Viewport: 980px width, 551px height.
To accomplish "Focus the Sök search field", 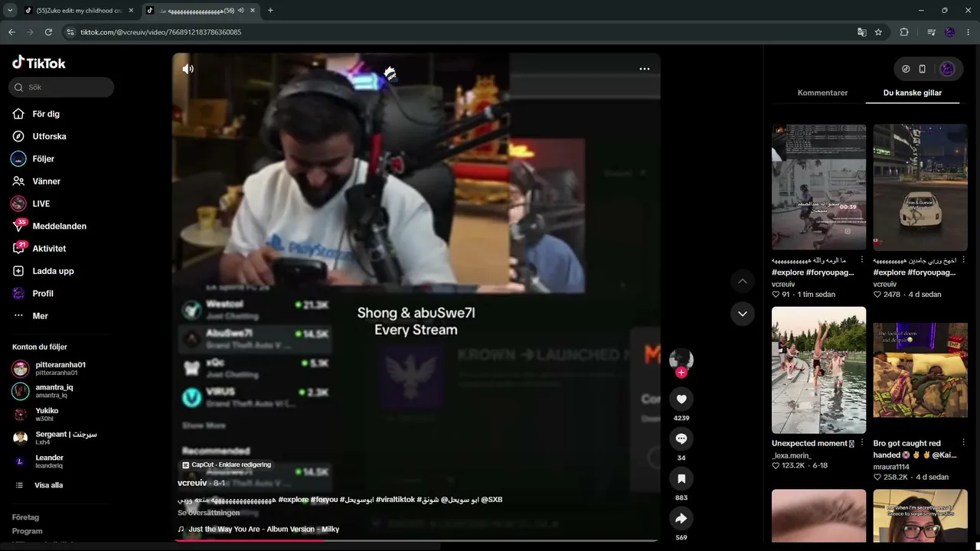I will tap(61, 87).
